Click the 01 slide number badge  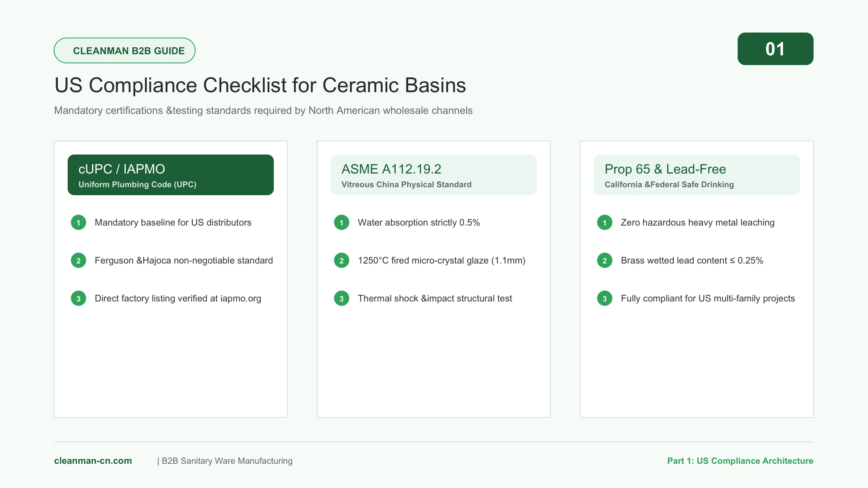tap(775, 49)
